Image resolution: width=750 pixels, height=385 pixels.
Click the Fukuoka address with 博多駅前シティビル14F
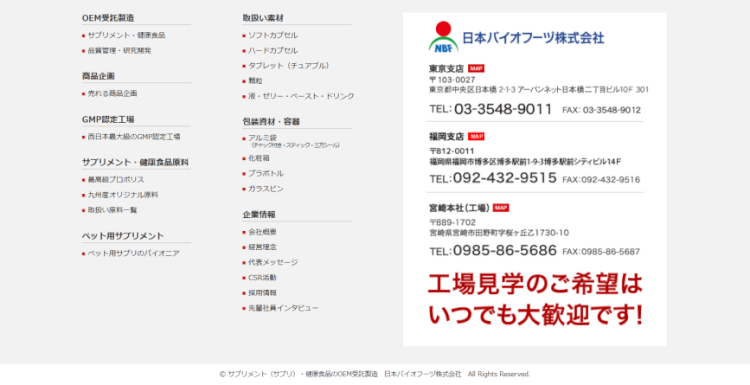pos(525,162)
